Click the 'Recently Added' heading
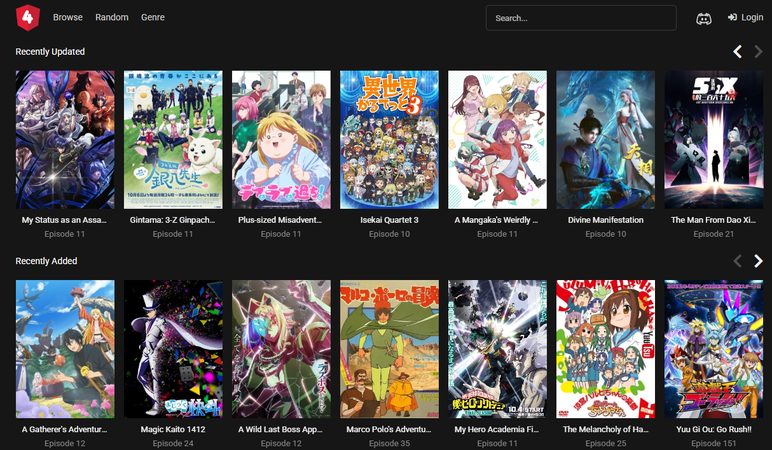This screenshot has width=772, height=450. tap(46, 261)
